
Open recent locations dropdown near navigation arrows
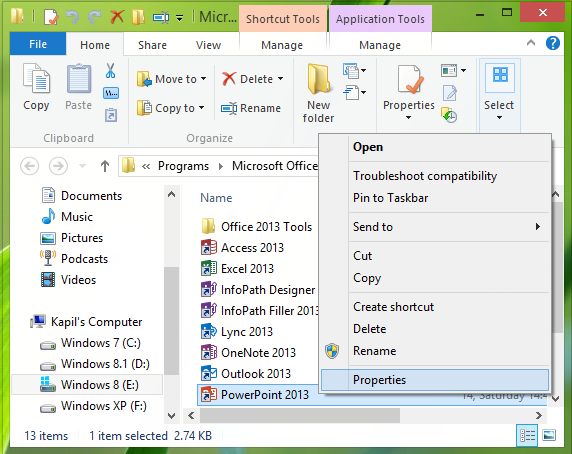(83, 166)
